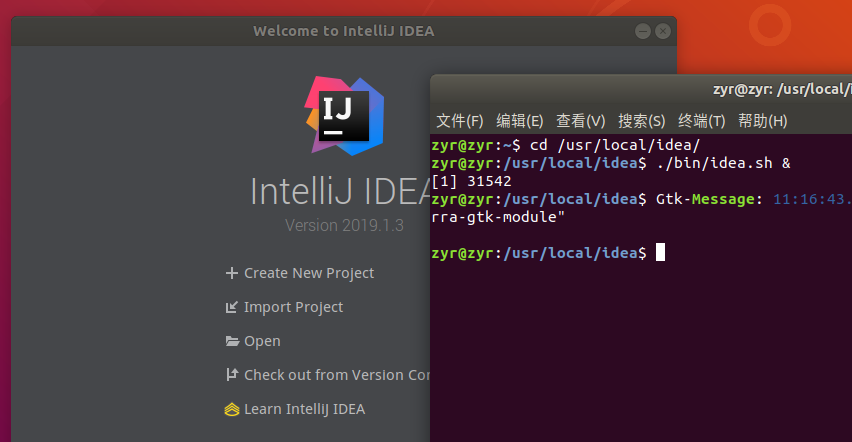This screenshot has width=852, height=442.
Task: Click the './bin/idea.sh &' command text
Action: click(x=723, y=163)
